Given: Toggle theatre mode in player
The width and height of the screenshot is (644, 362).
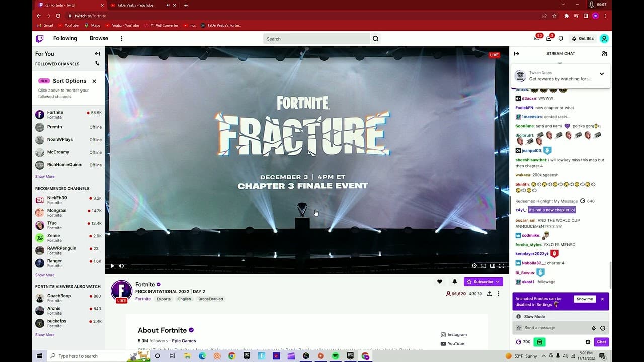Looking at the screenshot, I should [x=493, y=266].
